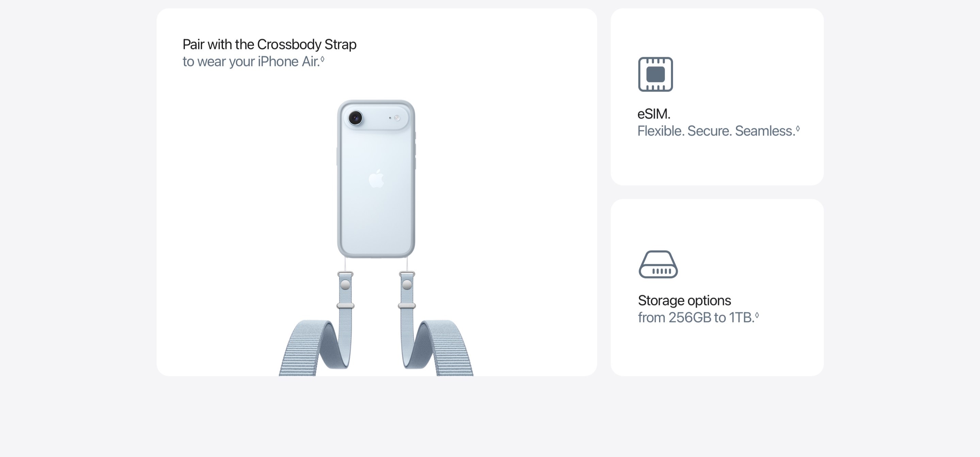Click the "to wear your iPhone Air" subtext

pyautogui.click(x=251, y=62)
